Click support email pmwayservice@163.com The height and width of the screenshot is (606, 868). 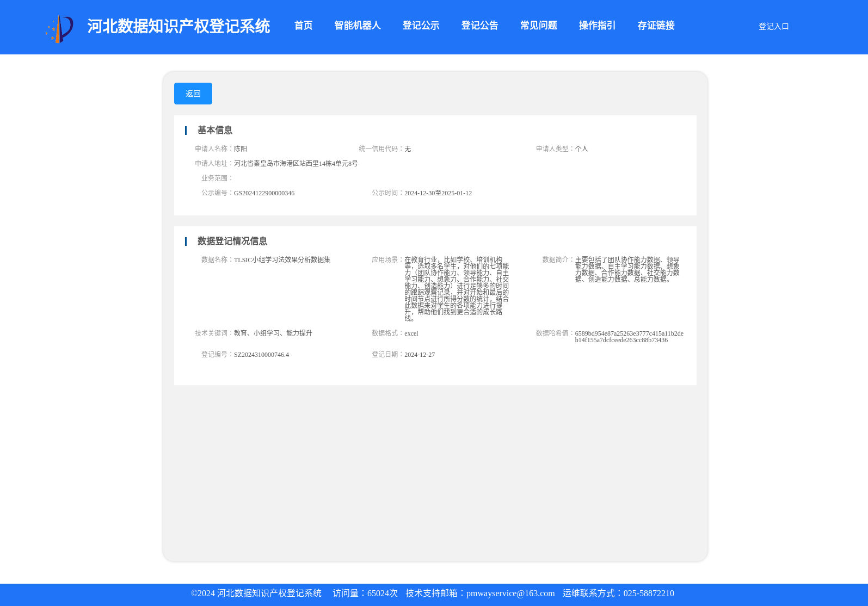pyautogui.click(x=510, y=593)
